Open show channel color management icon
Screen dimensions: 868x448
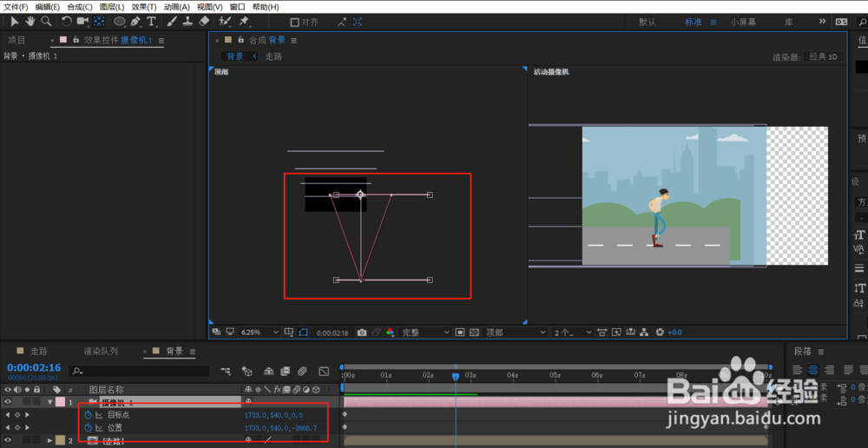click(x=391, y=333)
